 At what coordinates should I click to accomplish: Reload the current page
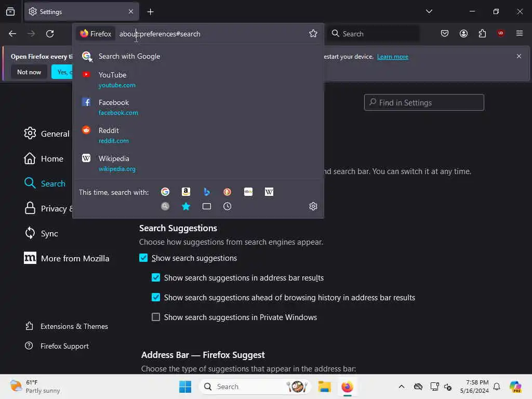point(50,34)
